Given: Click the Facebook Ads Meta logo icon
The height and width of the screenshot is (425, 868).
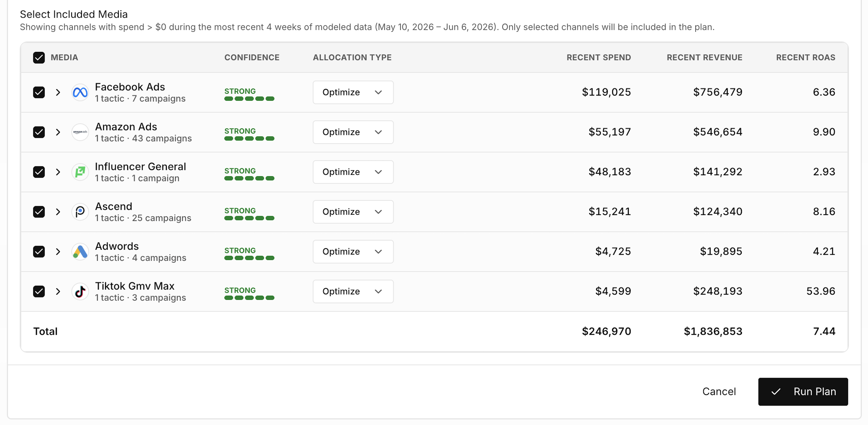Looking at the screenshot, I should pyautogui.click(x=80, y=92).
